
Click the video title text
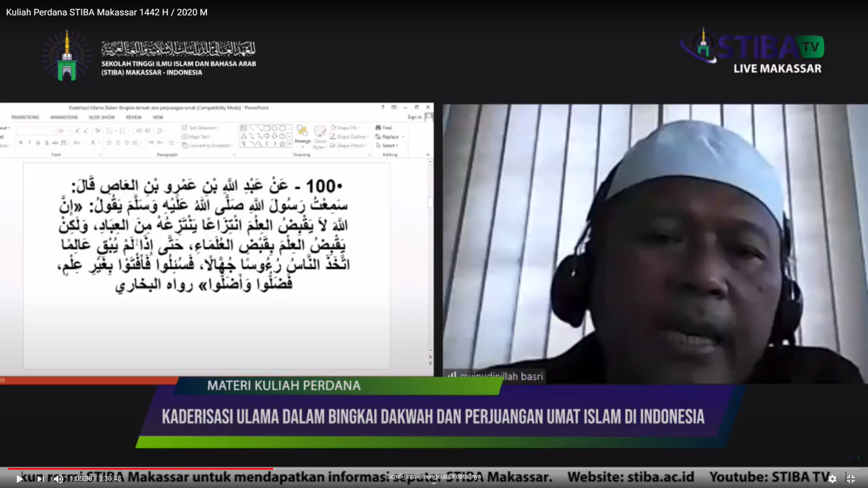click(x=107, y=12)
